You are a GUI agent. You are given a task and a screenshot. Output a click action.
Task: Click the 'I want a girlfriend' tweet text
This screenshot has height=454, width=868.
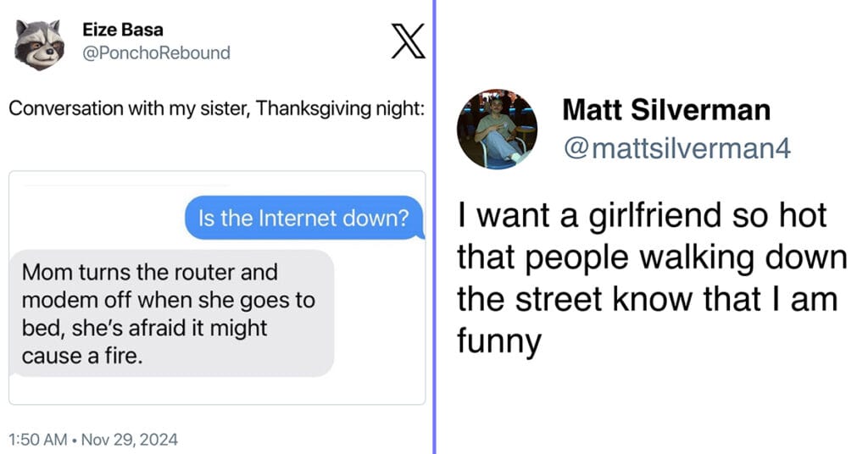[x=652, y=278]
